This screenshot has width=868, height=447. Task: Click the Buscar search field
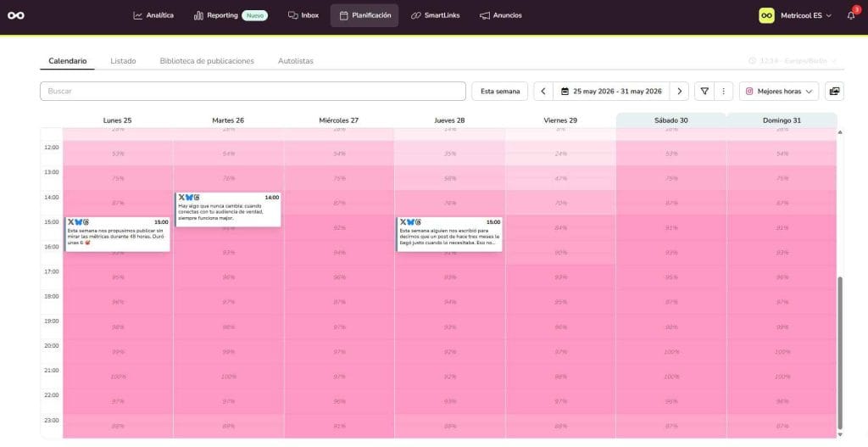253,92
